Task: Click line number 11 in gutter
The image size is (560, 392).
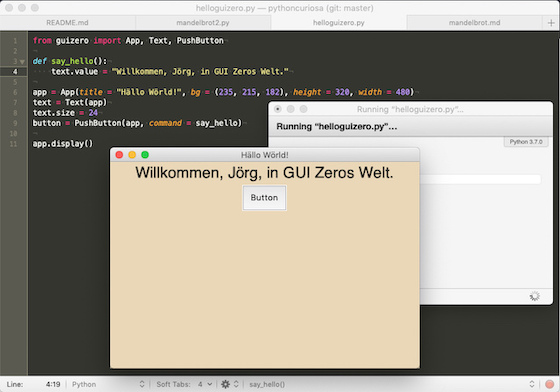Action: (14, 144)
